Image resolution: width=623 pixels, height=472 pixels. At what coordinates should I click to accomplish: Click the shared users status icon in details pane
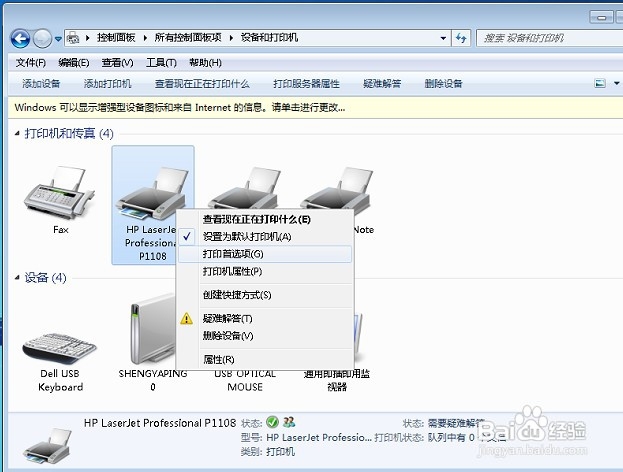tap(289, 422)
